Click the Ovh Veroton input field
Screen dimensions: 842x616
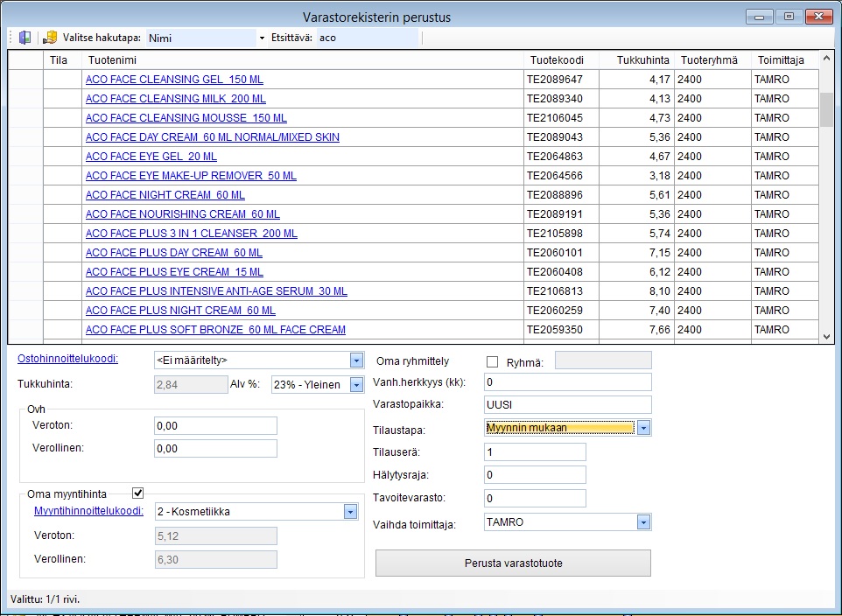click(x=215, y=426)
